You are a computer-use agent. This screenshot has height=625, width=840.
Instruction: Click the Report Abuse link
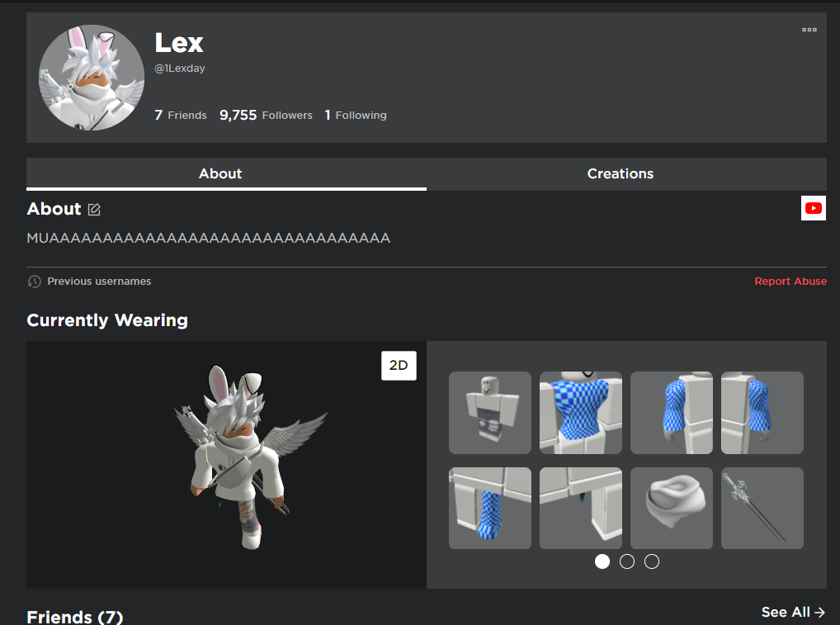790,282
